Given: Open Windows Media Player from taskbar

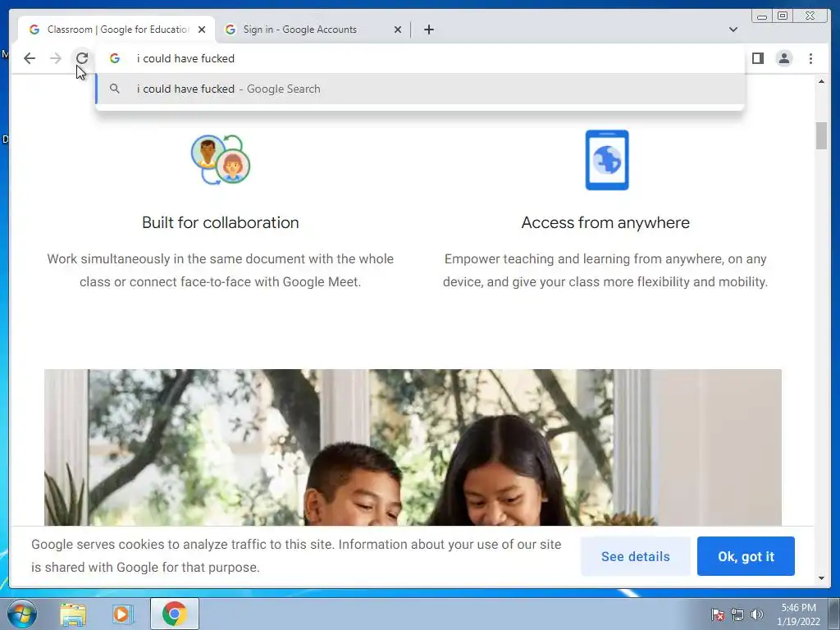Looking at the screenshot, I should 121,614.
